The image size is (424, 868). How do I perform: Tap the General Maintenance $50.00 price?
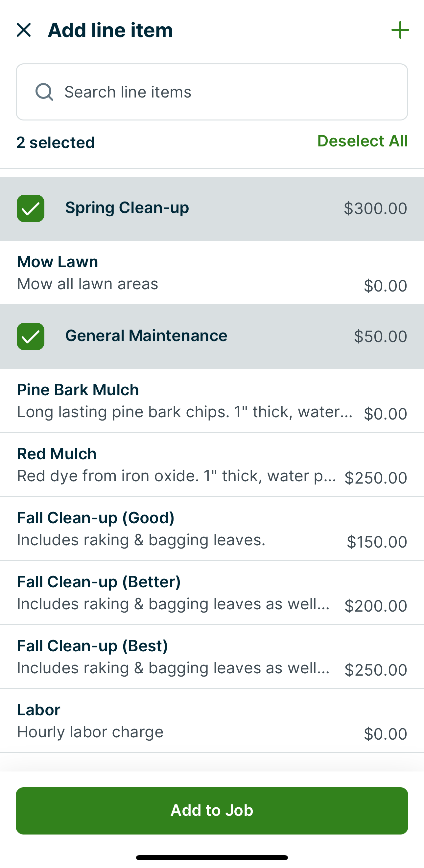[380, 336]
